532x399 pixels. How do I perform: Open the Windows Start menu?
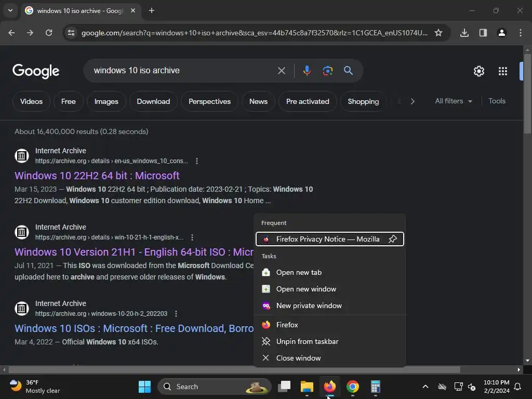(144, 387)
